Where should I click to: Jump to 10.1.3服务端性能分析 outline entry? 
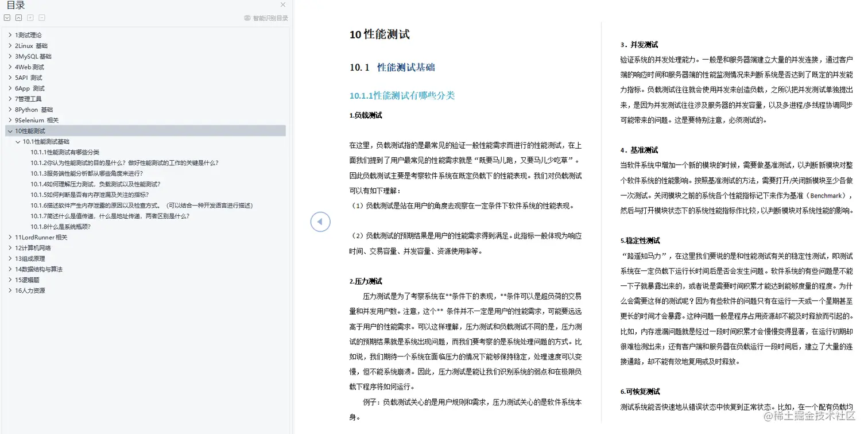click(x=87, y=173)
